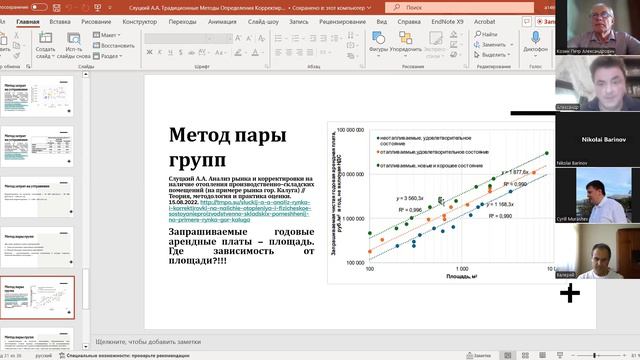Decrease font size icon
640x360 pixels.
click(x=249, y=38)
